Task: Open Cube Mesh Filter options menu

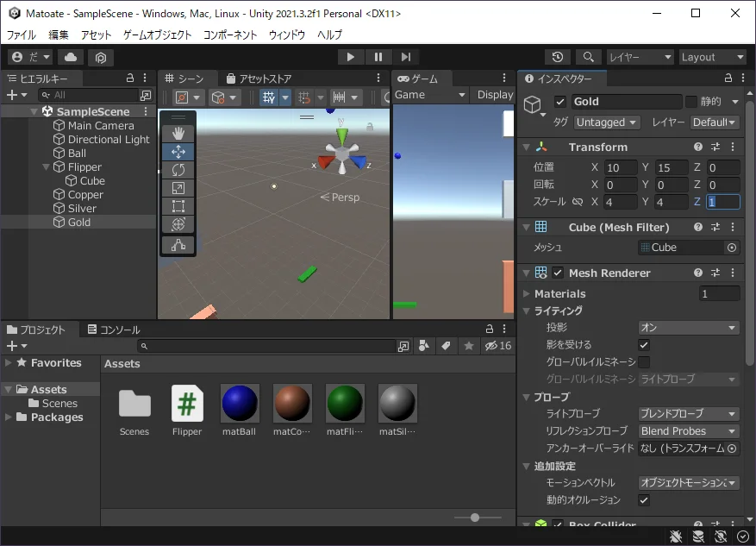Action: click(x=733, y=227)
